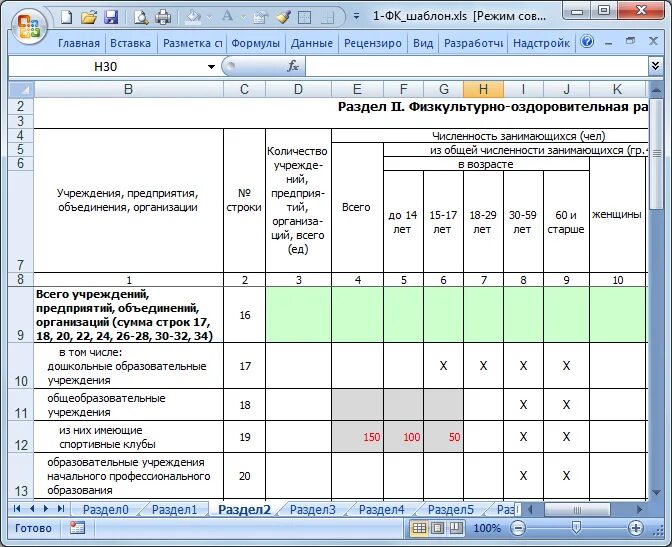This screenshot has height=547, width=672.
Task: Expand the formula bar
Action: click(655, 66)
